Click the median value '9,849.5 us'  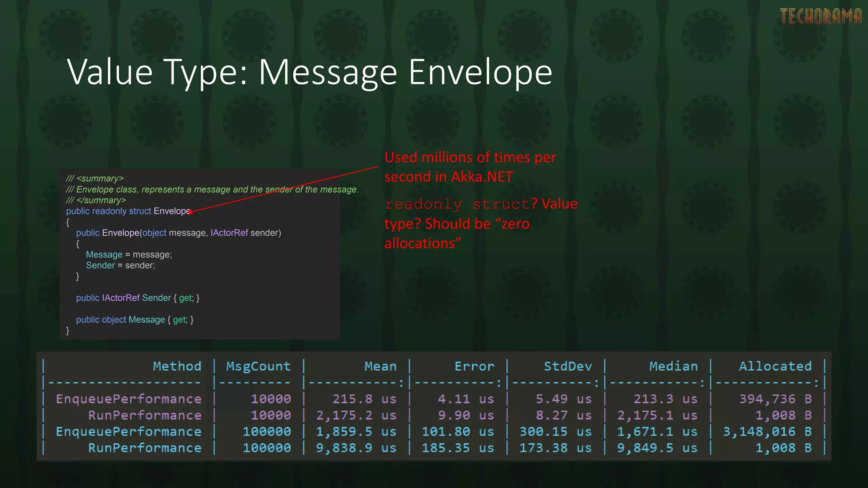tap(657, 448)
